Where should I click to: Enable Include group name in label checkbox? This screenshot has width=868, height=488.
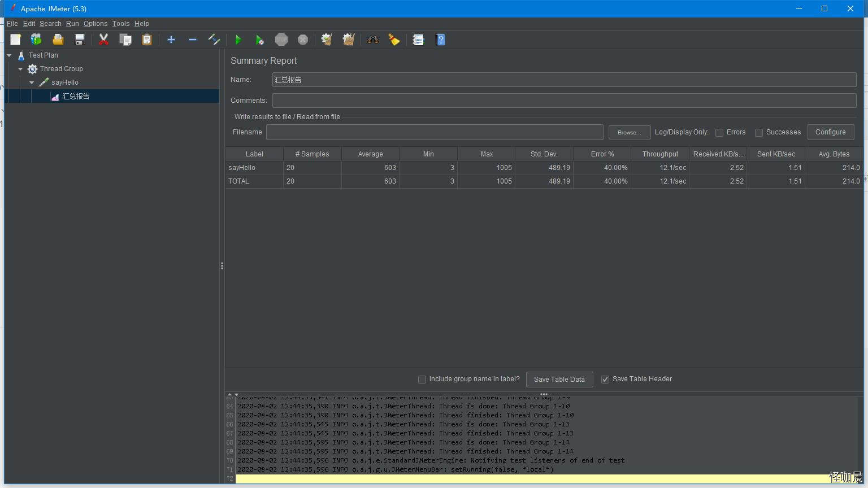[x=422, y=379]
